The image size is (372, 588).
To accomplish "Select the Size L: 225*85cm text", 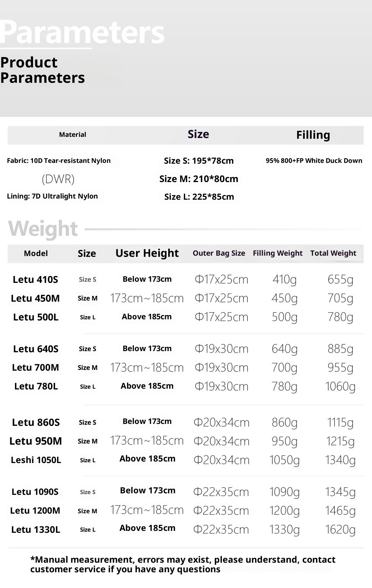I will point(199,197).
